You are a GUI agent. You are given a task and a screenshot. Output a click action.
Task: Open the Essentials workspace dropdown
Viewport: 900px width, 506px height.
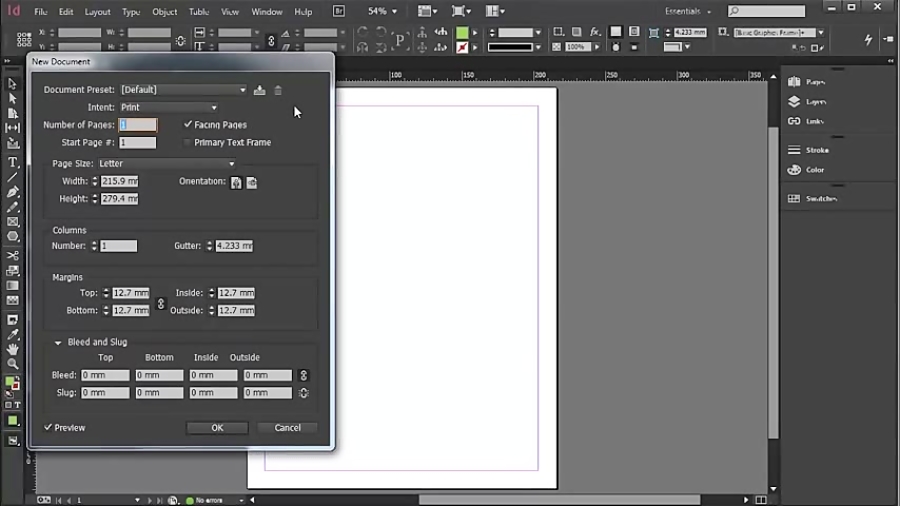click(688, 11)
